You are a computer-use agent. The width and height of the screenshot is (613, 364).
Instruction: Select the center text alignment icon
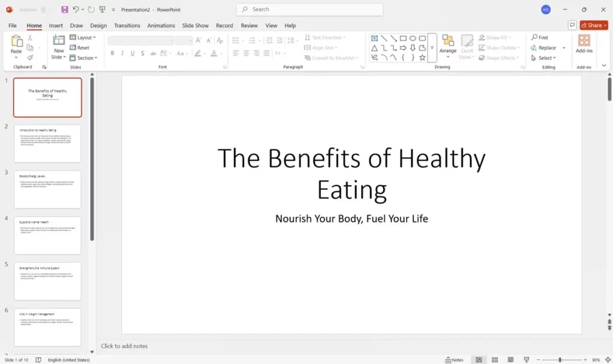[x=245, y=53]
